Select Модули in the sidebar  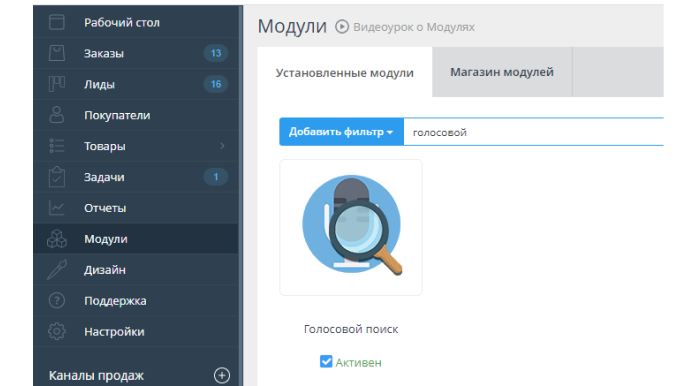136,239
